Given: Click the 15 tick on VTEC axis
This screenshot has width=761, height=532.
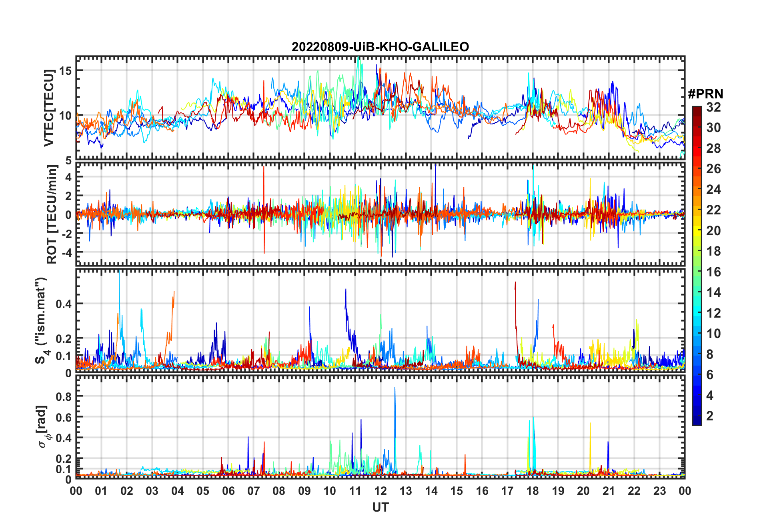Looking at the screenshot, I should [66, 71].
